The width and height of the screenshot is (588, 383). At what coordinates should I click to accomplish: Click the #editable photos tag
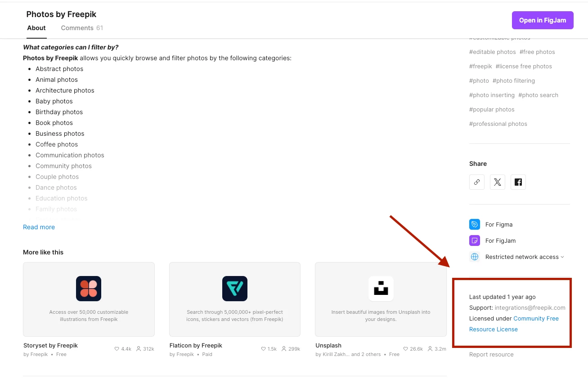(x=493, y=52)
